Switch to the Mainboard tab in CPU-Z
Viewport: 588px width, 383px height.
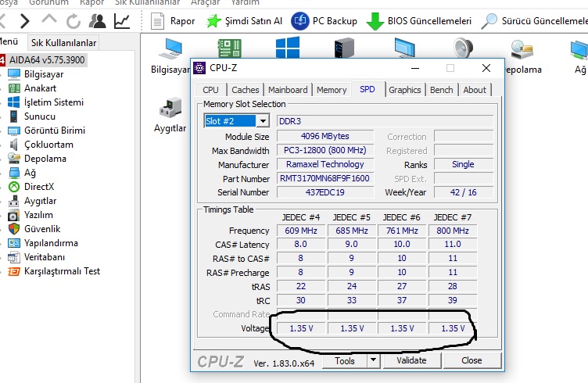click(x=288, y=90)
